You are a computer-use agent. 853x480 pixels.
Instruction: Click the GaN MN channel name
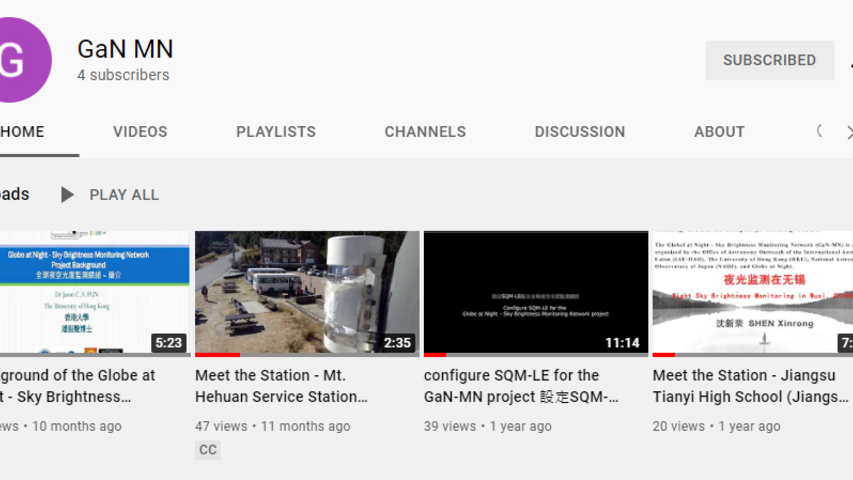click(x=125, y=49)
